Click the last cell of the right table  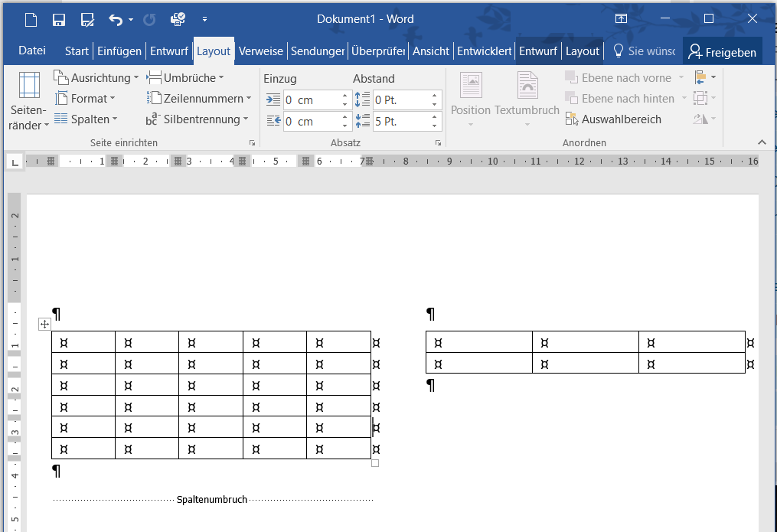[692, 363]
